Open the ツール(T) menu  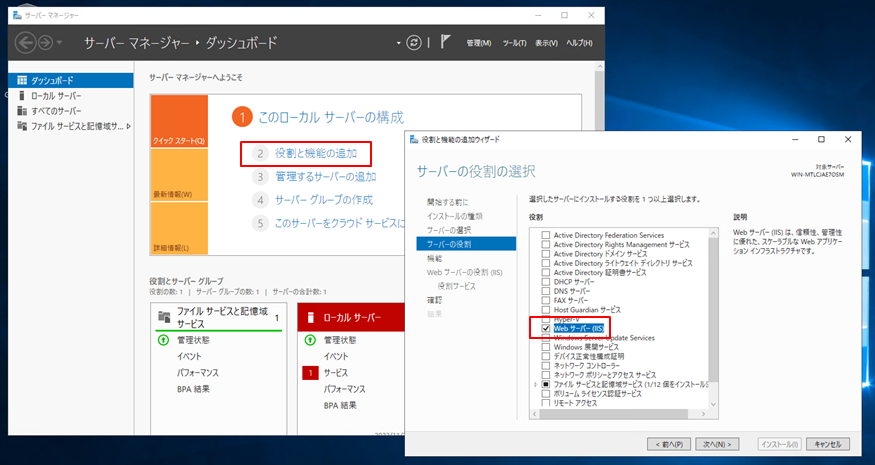(x=514, y=43)
